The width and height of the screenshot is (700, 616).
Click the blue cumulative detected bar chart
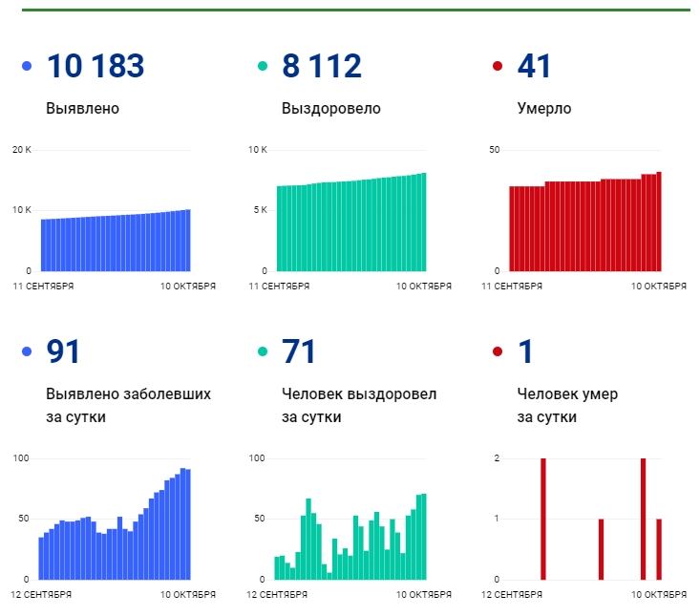[x=116, y=240]
